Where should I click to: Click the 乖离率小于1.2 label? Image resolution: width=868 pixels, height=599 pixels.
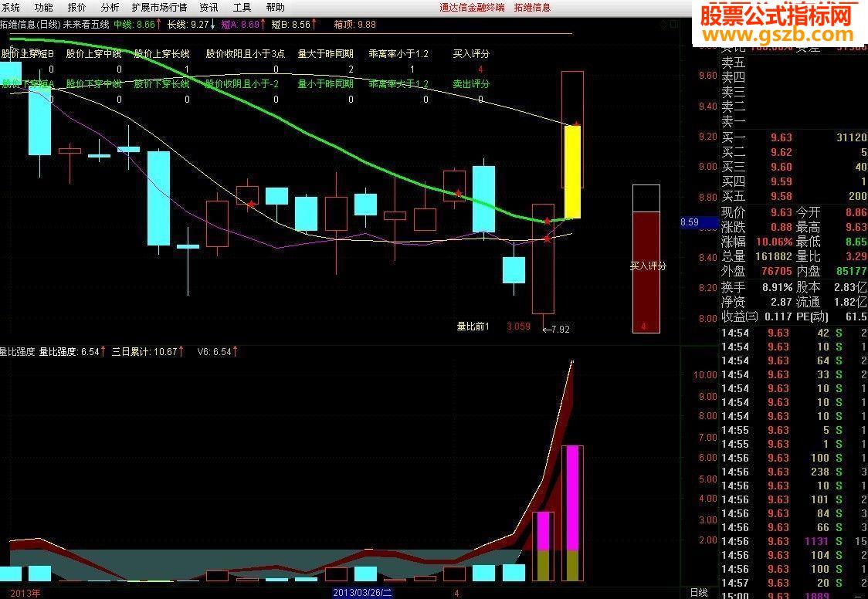[398, 54]
